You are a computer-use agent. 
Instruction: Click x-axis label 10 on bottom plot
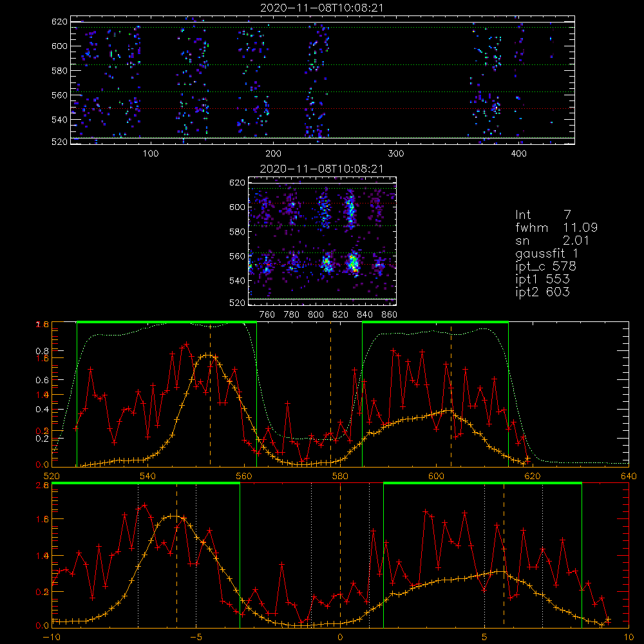[x=629, y=638]
